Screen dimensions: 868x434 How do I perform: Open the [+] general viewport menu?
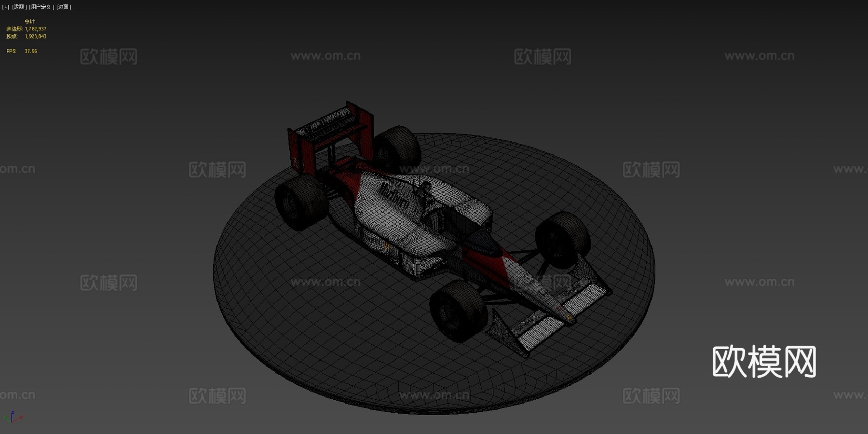[6, 7]
